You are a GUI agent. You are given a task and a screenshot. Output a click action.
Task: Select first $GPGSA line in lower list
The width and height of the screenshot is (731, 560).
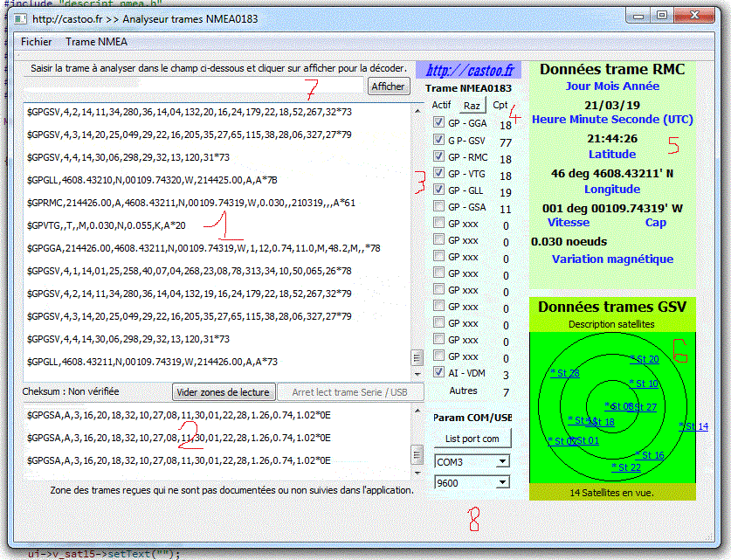pos(179,415)
